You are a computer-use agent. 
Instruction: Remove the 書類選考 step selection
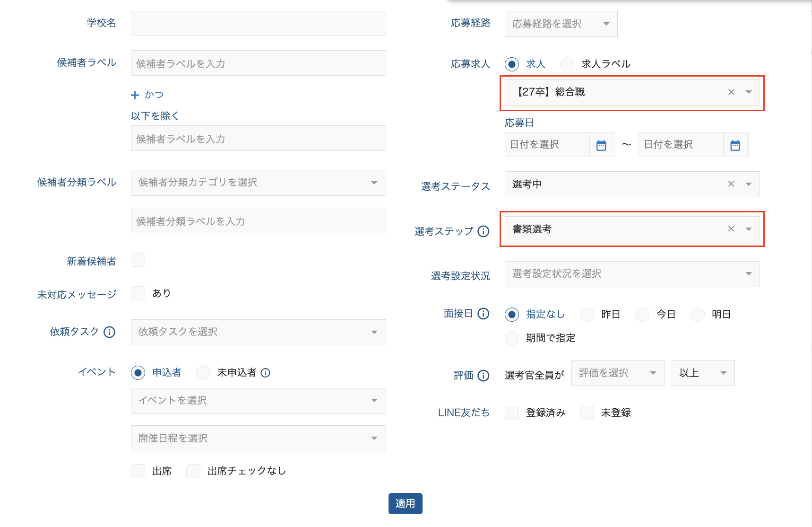731,229
